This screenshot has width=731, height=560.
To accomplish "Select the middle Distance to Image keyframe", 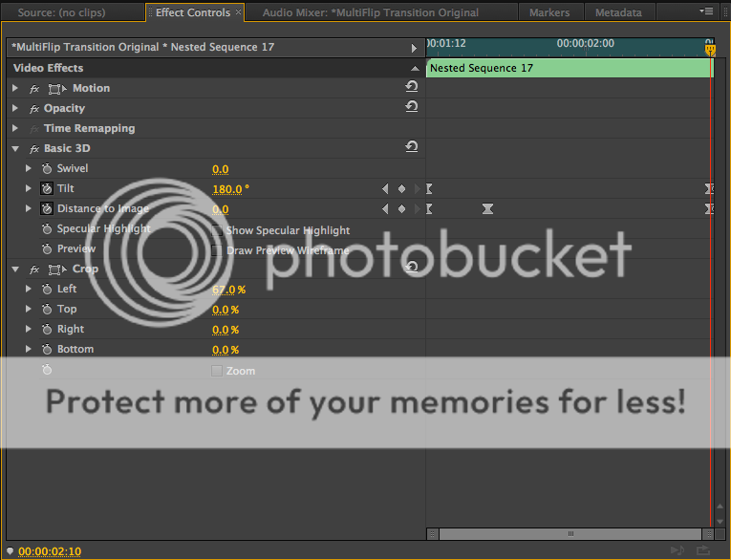I will [487, 209].
